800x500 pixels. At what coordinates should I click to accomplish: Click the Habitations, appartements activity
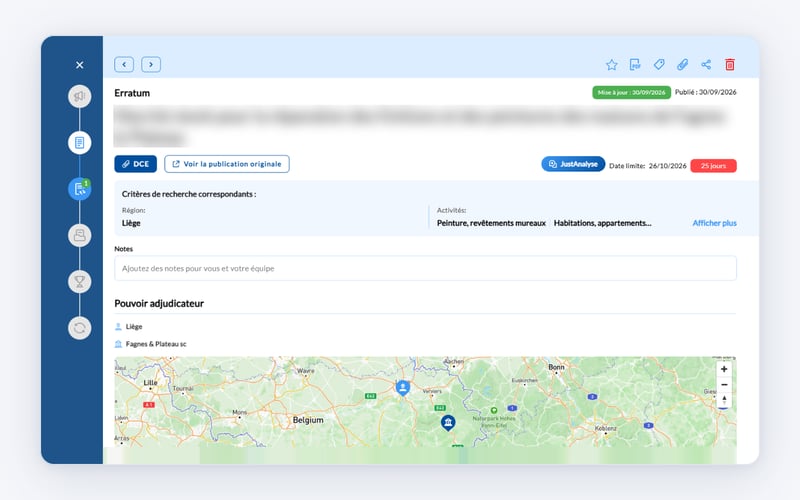pyautogui.click(x=603, y=223)
